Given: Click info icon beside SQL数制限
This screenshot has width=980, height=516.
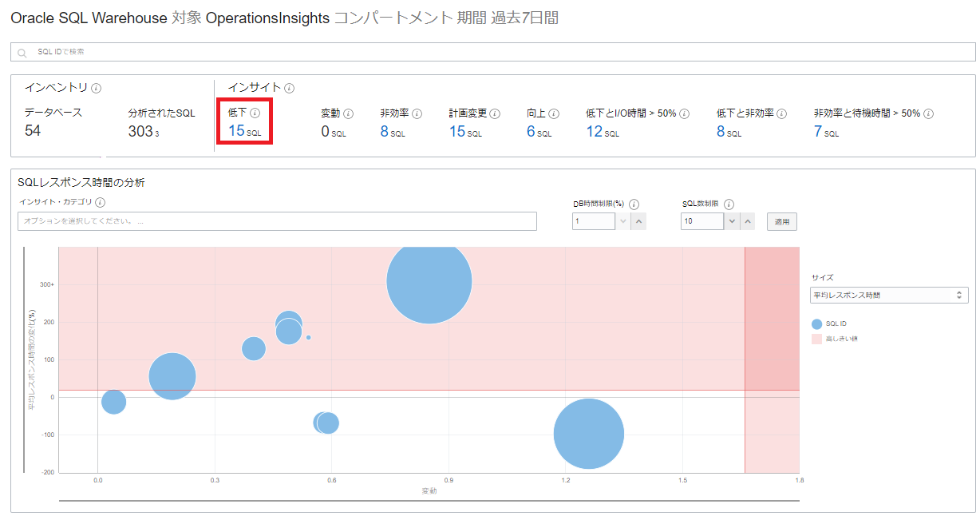Looking at the screenshot, I should click(729, 204).
